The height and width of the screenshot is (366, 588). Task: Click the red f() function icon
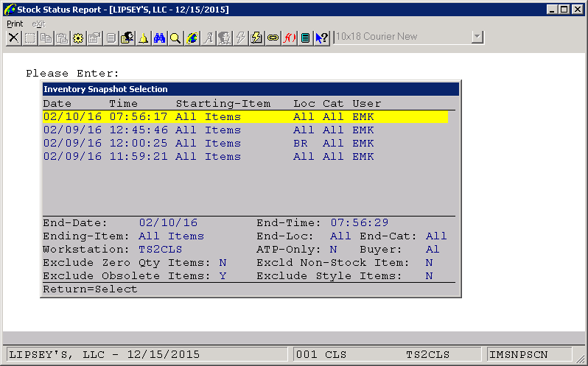[289, 38]
